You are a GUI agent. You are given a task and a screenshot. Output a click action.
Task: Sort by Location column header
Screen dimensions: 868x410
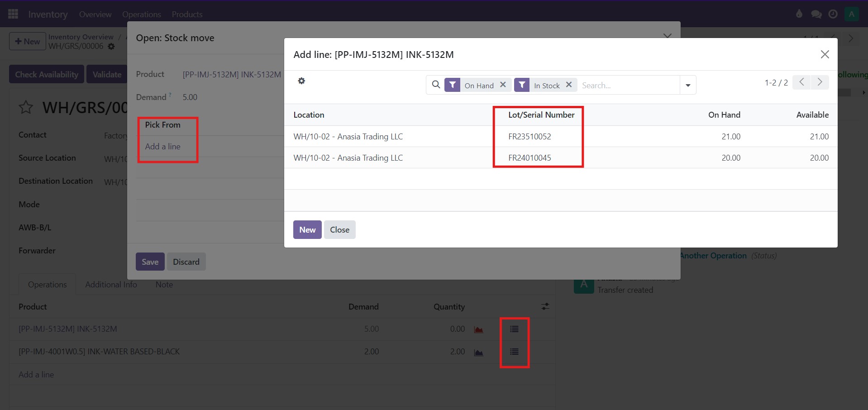pos(309,115)
